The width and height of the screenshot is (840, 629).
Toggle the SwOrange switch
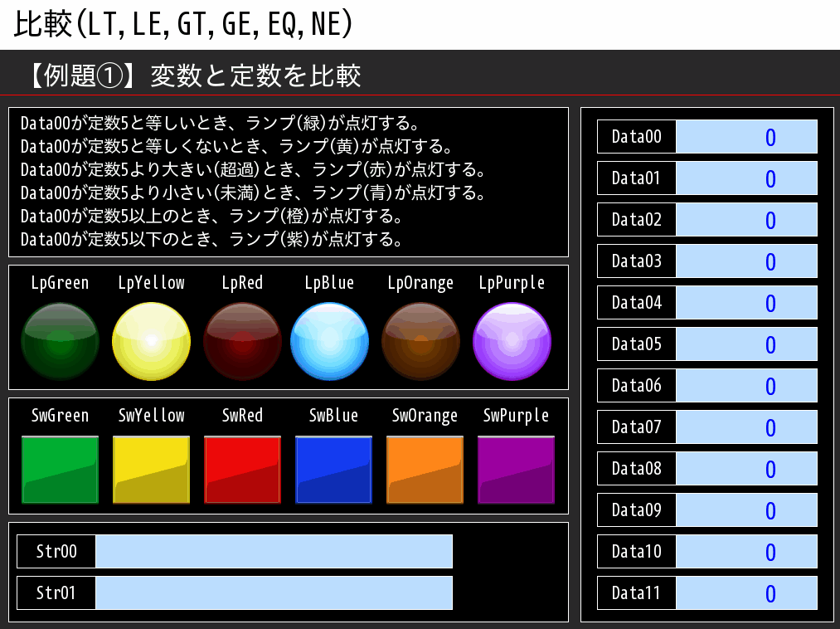pyautogui.click(x=425, y=470)
